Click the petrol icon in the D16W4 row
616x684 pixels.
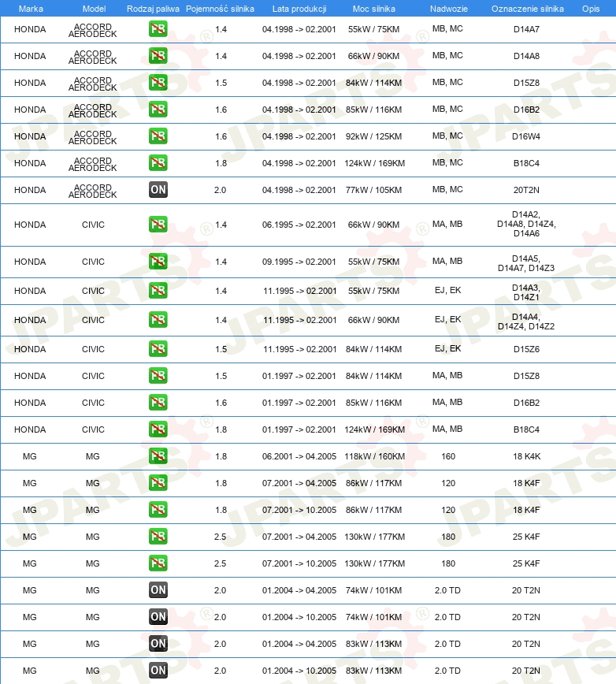pos(158,136)
